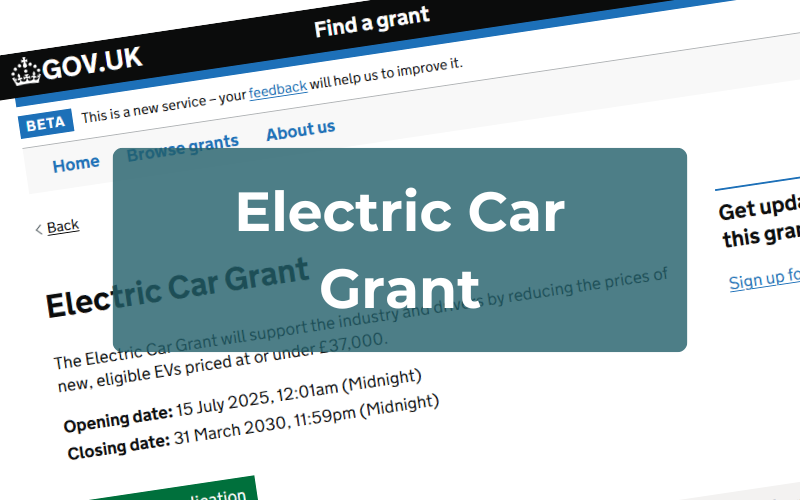This screenshot has width=800, height=500.
Task: Select the About us navigation item
Action: click(300, 131)
